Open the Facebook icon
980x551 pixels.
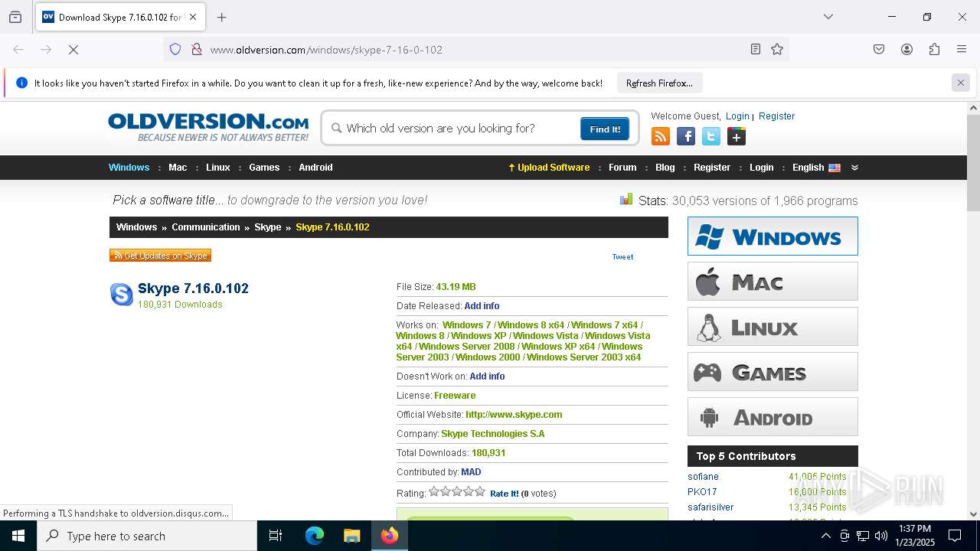(686, 137)
